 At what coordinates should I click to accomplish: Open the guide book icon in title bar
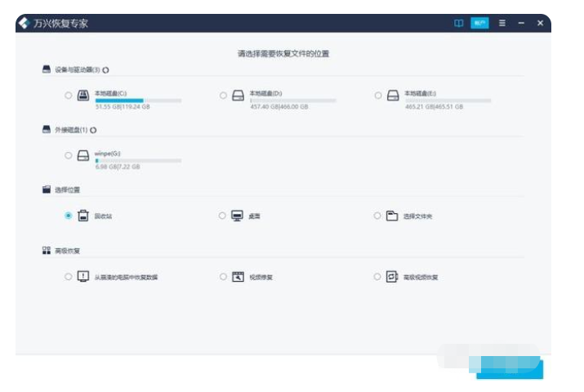coord(459,23)
